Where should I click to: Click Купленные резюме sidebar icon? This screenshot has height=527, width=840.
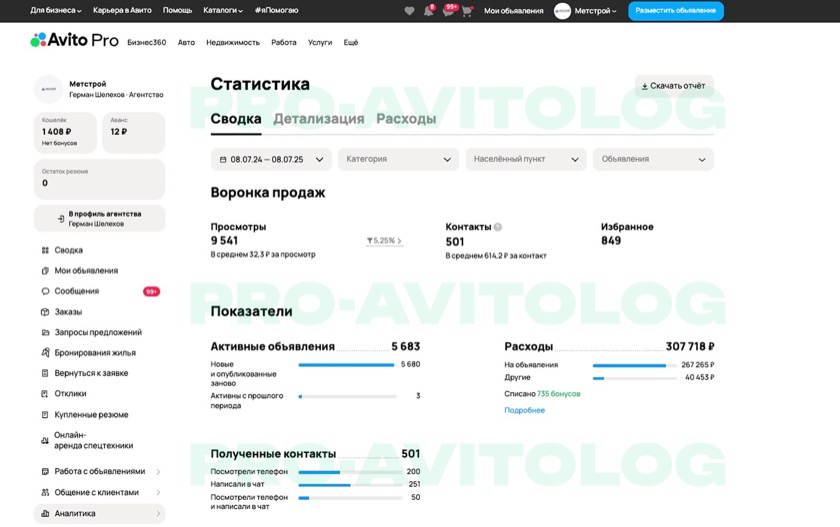(x=45, y=415)
